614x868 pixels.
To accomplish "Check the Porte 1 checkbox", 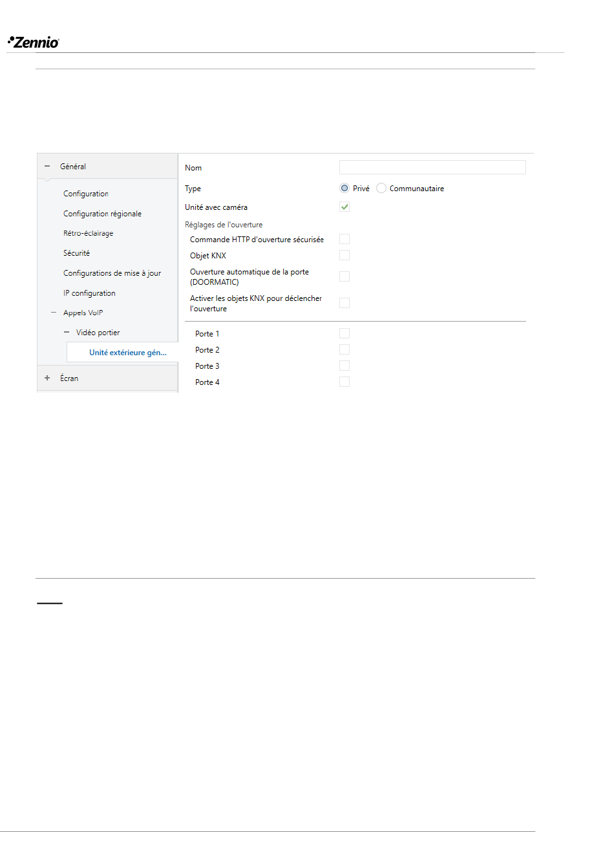I will coord(344,333).
